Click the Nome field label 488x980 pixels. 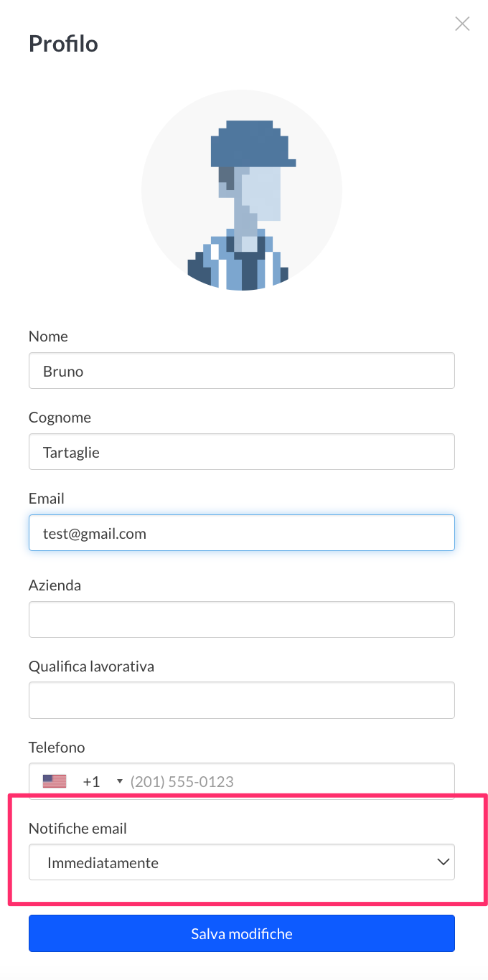[48, 336]
